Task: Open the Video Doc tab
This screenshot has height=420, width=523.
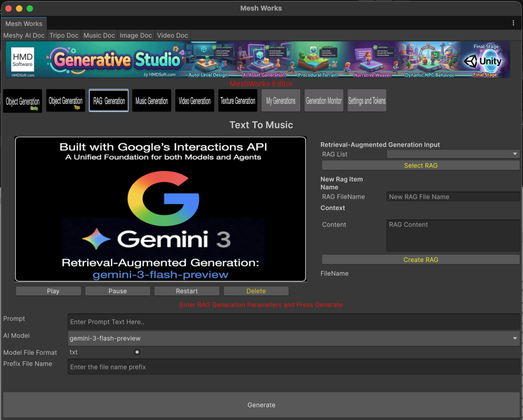Action: 173,35
